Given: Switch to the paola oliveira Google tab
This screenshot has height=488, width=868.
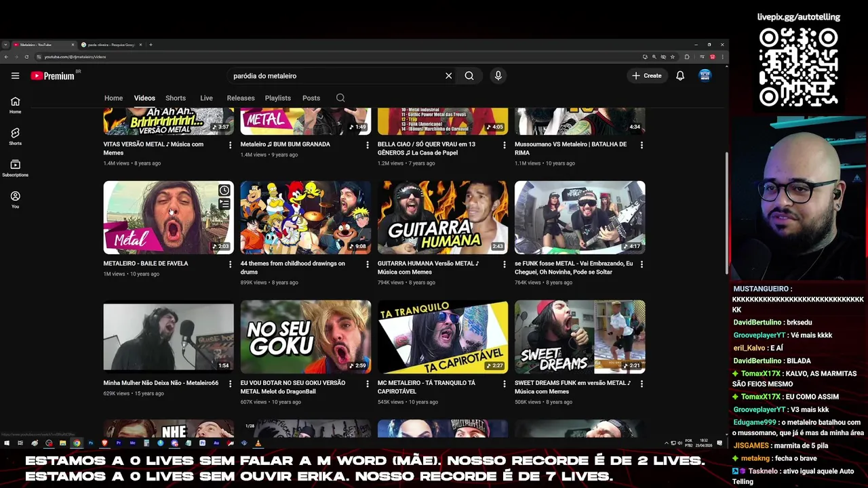Looking at the screenshot, I should click(x=111, y=45).
